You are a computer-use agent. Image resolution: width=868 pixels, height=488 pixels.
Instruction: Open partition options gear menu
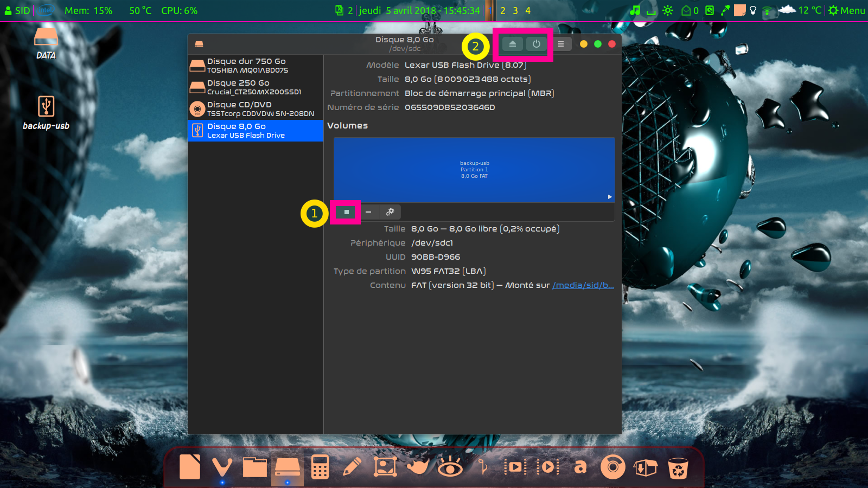(x=390, y=212)
